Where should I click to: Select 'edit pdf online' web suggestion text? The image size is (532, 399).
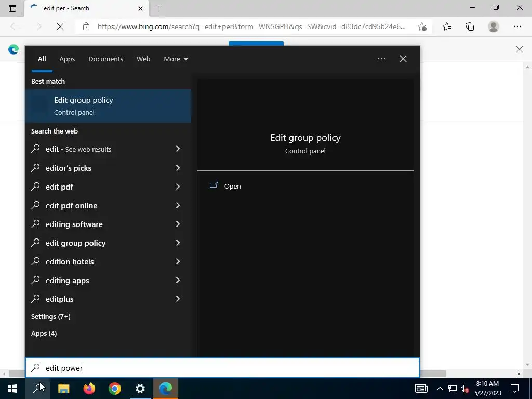pyautogui.click(x=71, y=206)
